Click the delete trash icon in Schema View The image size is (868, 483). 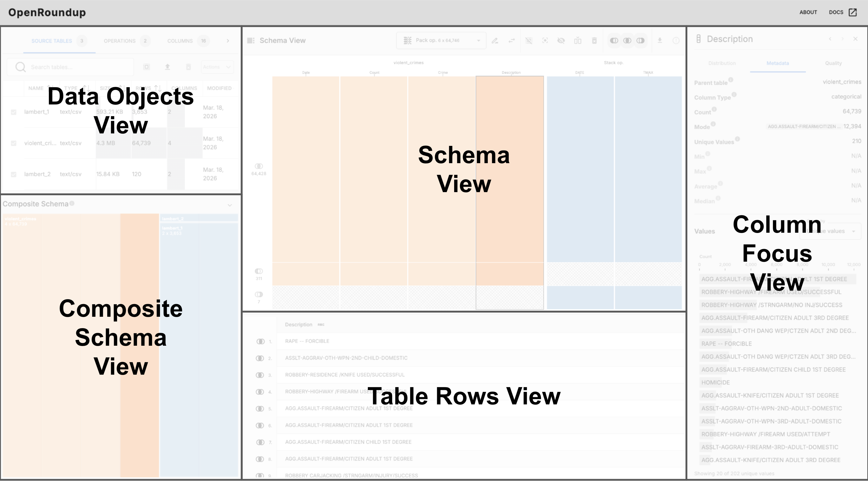pyautogui.click(x=594, y=41)
